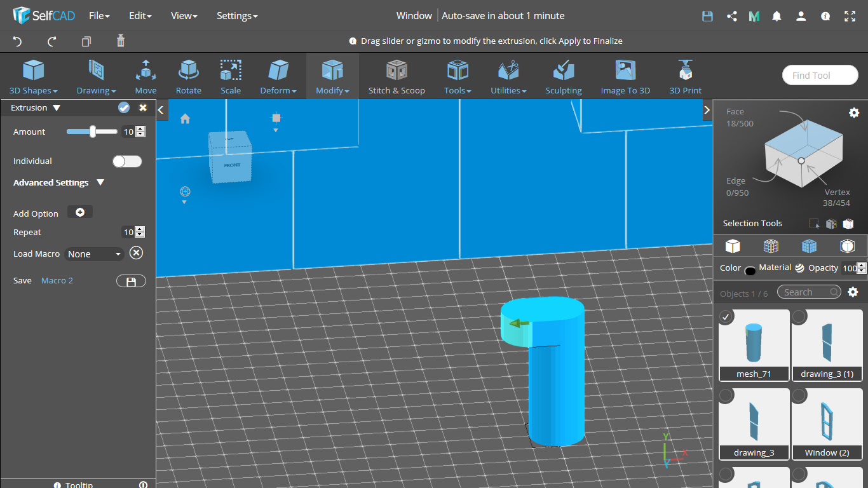
Task: Click the Save disk icon in header
Action: pyautogui.click(x=707, y=17)
